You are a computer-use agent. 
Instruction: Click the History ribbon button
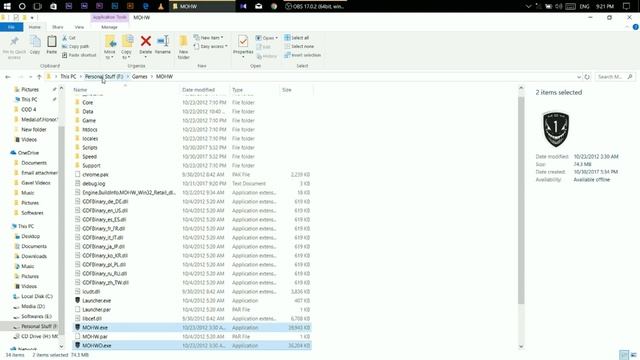coord(267,56)
